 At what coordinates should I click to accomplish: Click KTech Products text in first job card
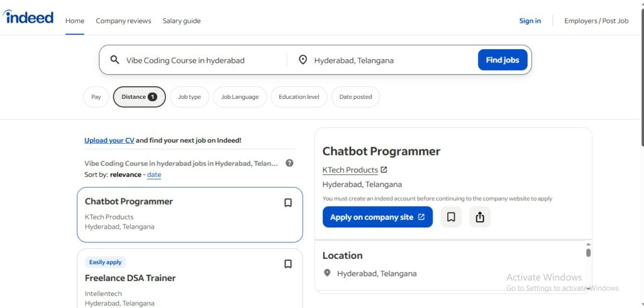pos(109,217)
